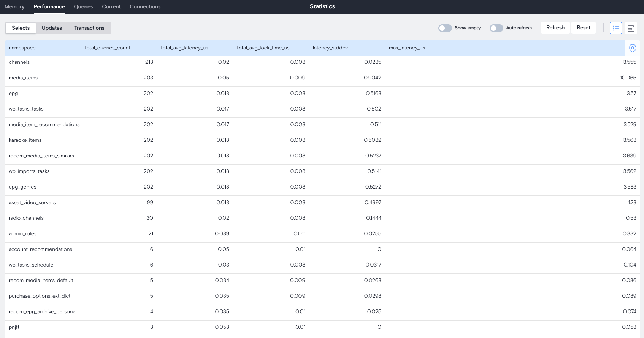Image resolution: width=644 pixels, height=338 pixels.
Task: Go to the Queries tab
Action: pos(83,7)
